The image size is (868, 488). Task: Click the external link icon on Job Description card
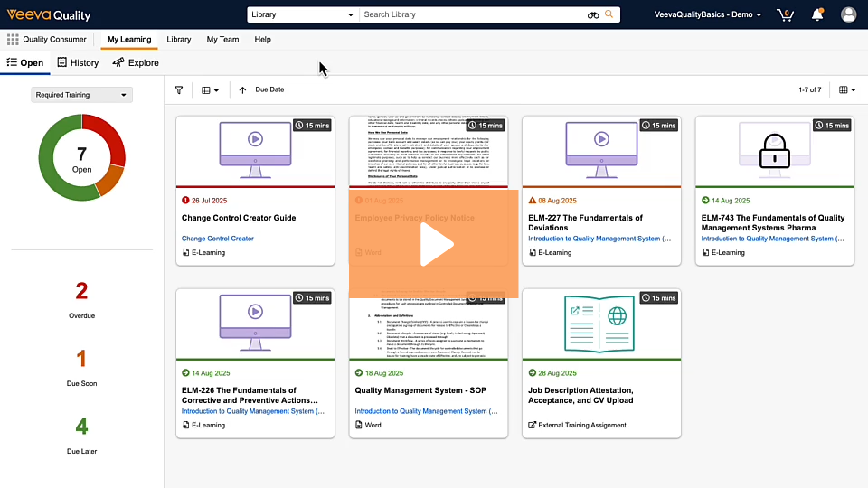pos(532,425)
